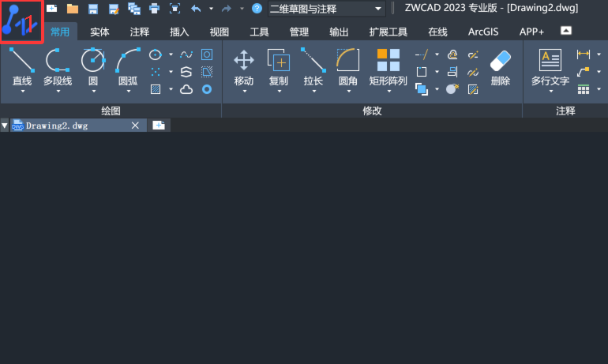Select the Donut ring tool
This screenshot has width=608, height=364.
click(207, 89)
